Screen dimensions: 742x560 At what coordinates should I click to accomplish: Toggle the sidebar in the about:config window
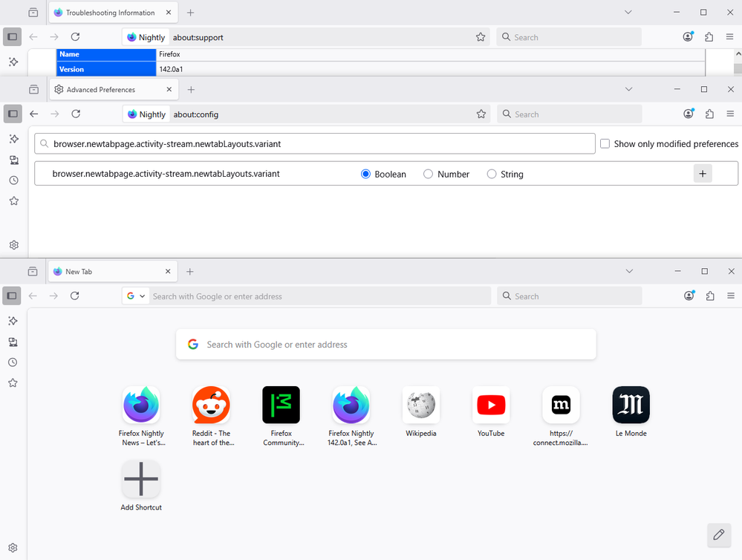coord(13,114)
